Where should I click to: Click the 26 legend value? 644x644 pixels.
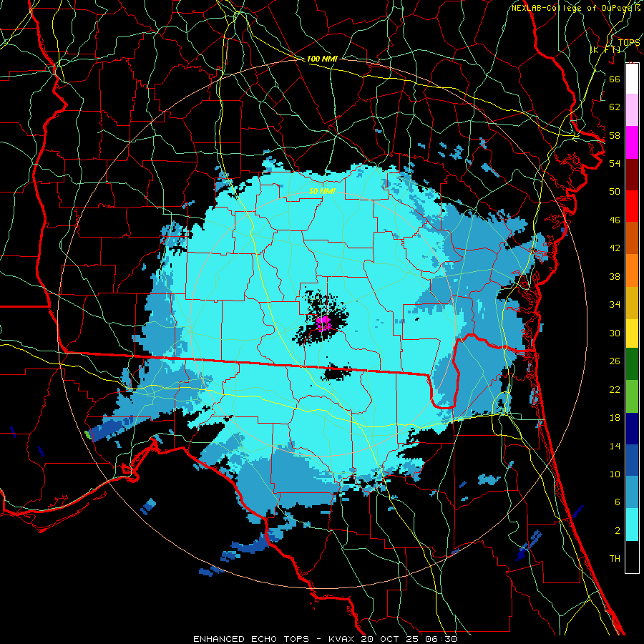(x=615, y=361)
